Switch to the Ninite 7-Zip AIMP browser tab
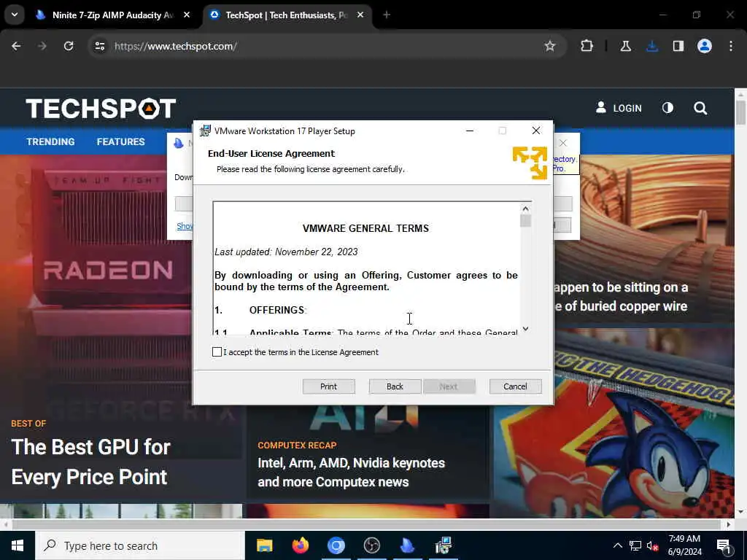Image resolution: width=747 pixels, height=560 pixels. (x=113, y=15)
